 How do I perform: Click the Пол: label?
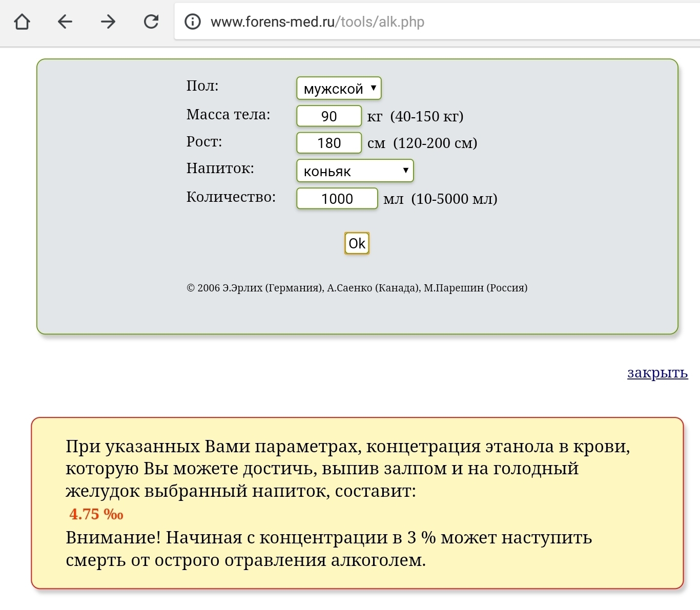[x=202, y=86]
